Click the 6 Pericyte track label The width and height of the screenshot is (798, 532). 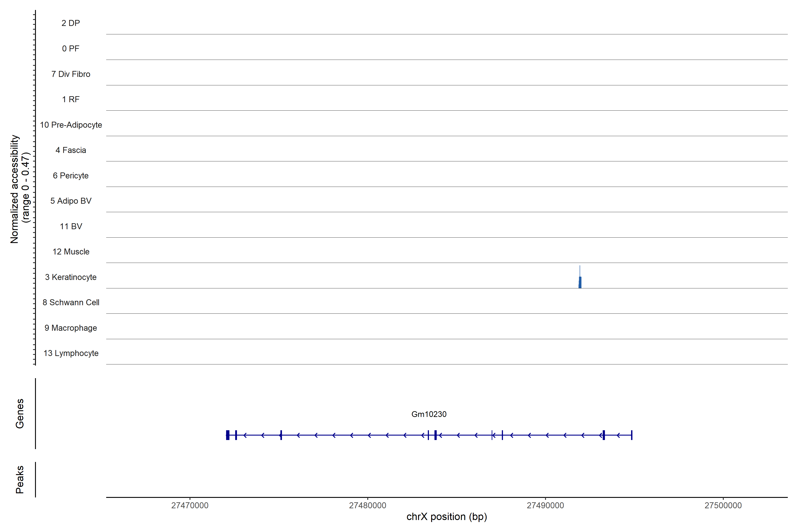[70, 175]
